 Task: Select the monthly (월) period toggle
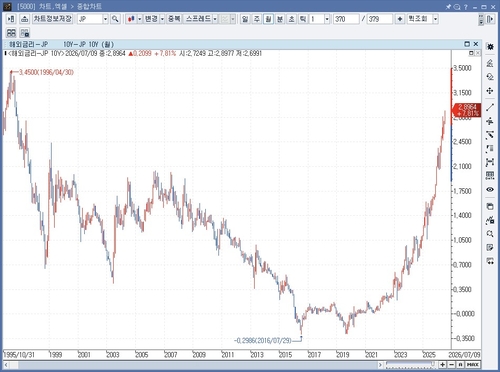tap(268, 19)
